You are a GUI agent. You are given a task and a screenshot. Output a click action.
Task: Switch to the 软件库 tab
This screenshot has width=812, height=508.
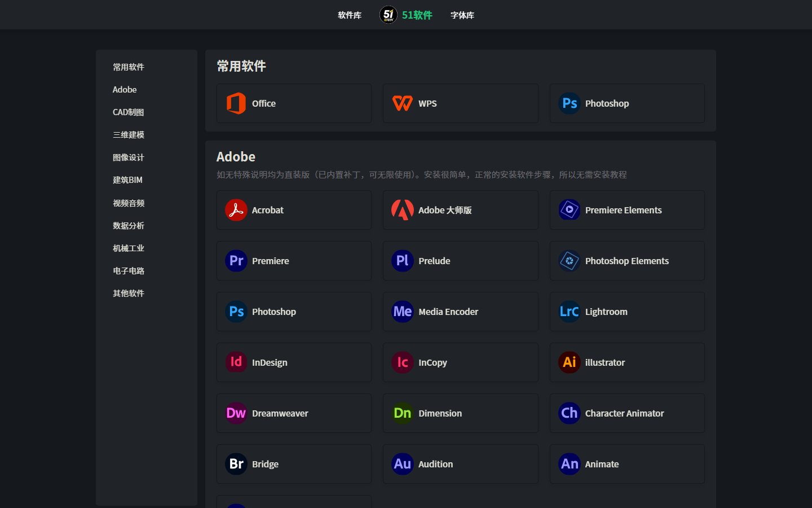point(350,15)
